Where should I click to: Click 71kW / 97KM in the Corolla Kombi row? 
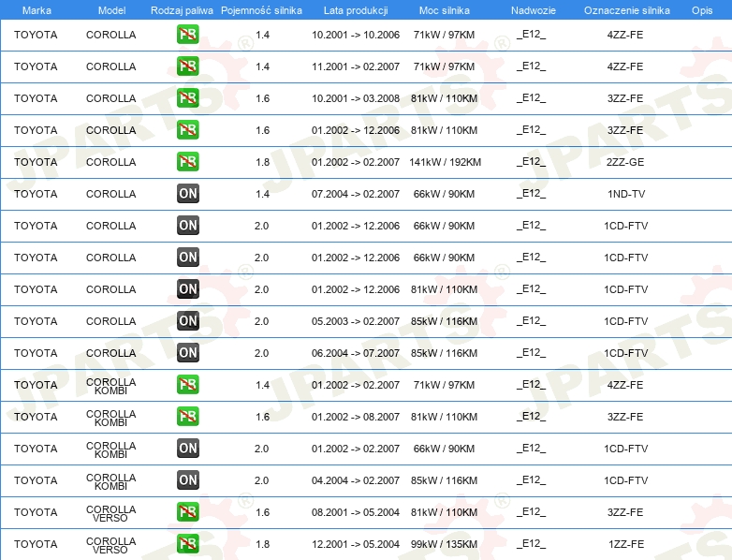tap(444, 385)
